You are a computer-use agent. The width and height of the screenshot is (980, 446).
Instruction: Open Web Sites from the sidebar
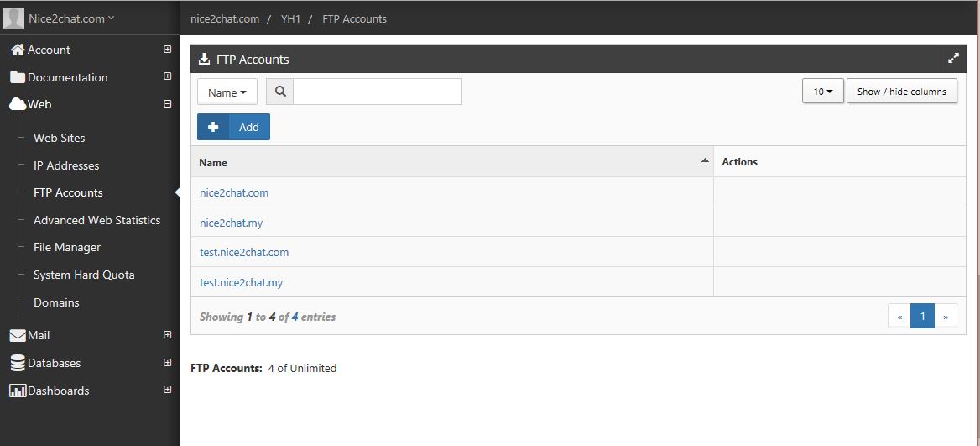60,138
